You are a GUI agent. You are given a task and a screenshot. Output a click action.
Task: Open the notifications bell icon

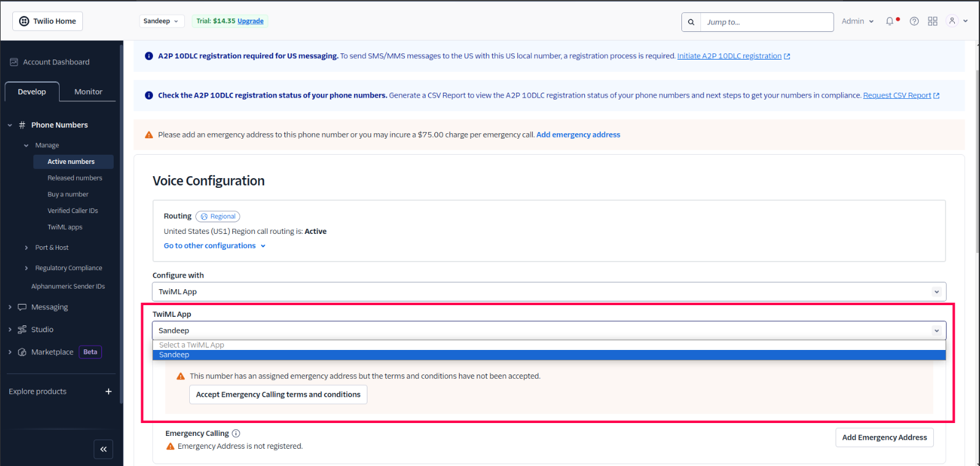890,21
